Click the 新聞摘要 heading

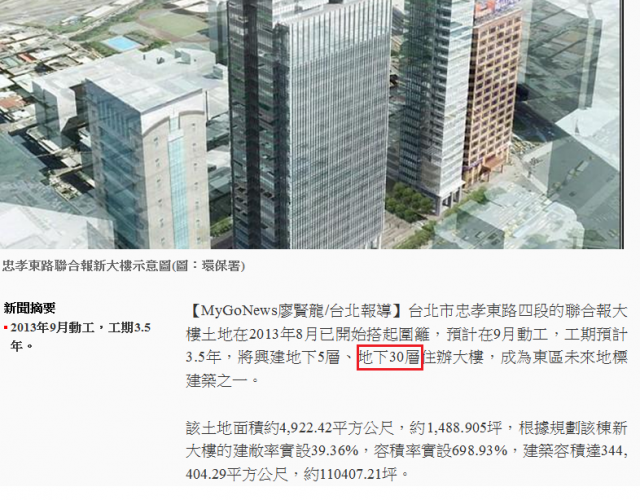[29, 308]
